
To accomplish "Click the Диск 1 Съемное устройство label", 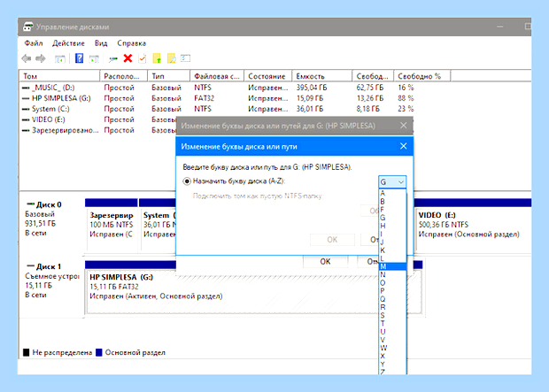I will pyautogui.click(x=52, y=281).
